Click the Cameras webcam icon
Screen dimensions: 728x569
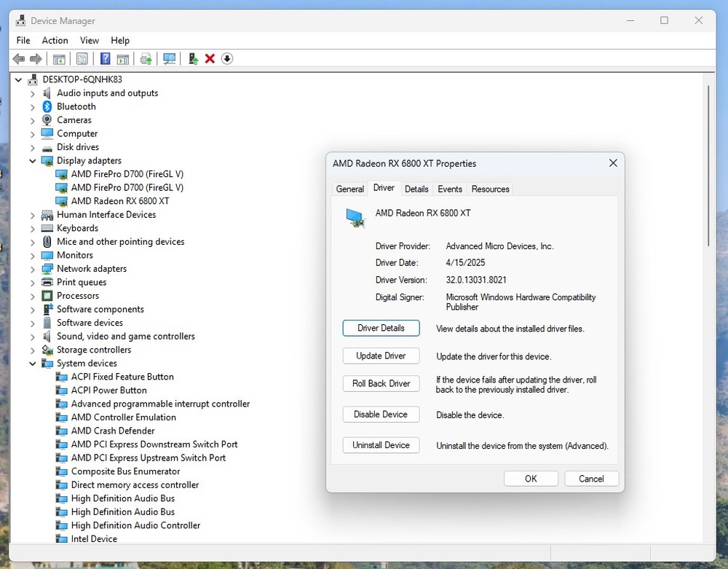pos(47,119)
